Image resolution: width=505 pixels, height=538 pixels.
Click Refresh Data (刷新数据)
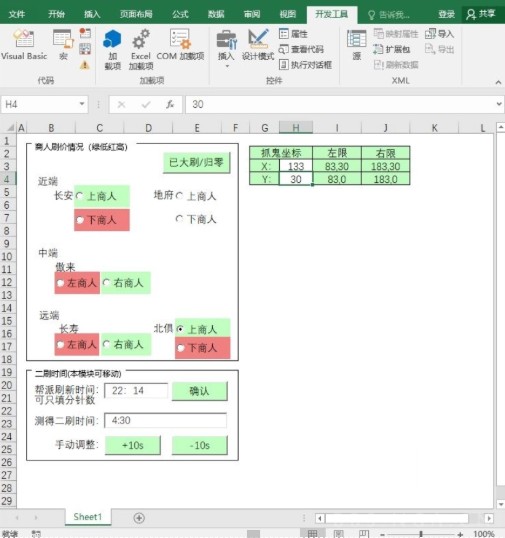click(396, 65)
